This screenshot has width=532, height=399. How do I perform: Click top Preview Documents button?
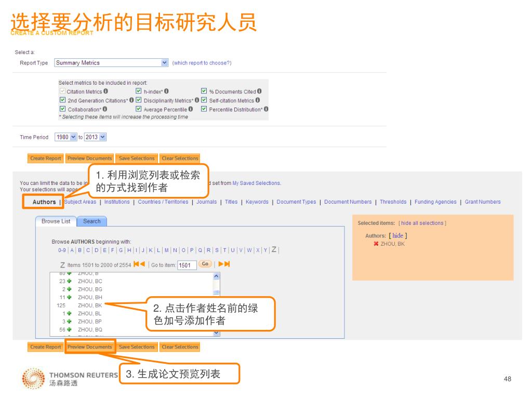[89, 158]
